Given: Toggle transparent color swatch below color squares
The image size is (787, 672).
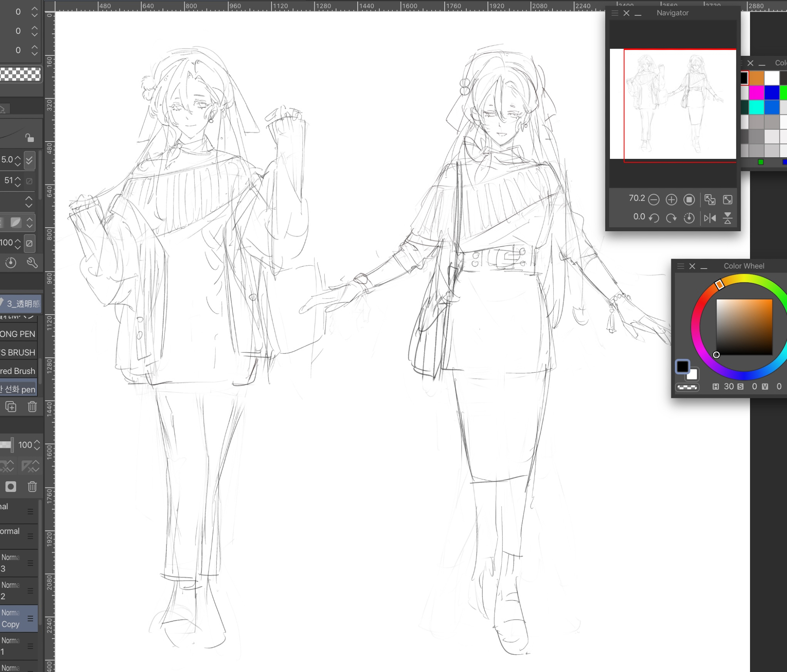Looking at the screenshot, I should (x=687, y=387).
